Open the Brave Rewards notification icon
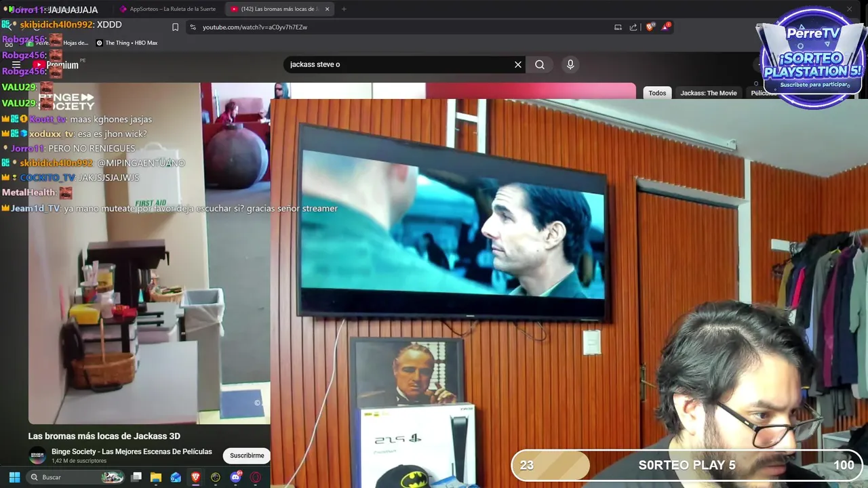868x488 pixels. [666, 27]
